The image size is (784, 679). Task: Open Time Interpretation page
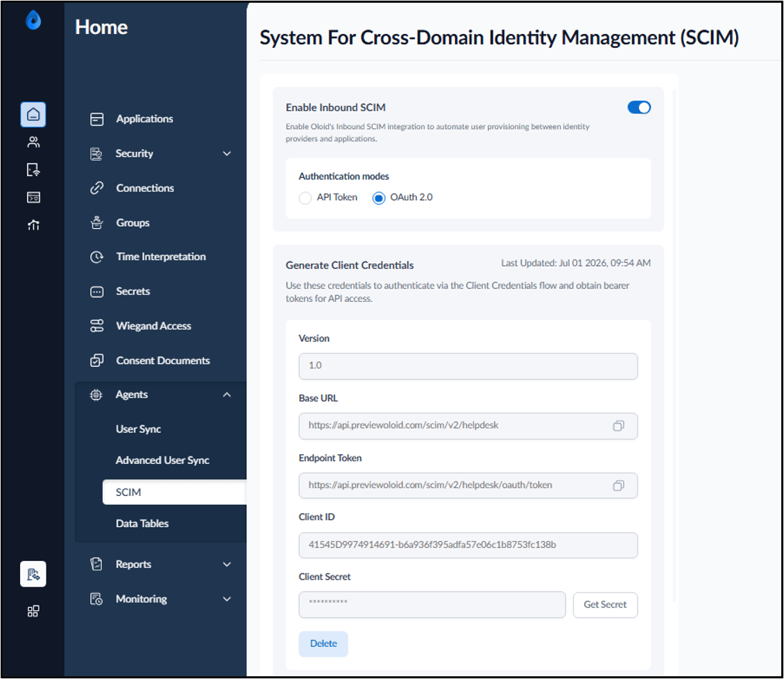tap(160, 257)
